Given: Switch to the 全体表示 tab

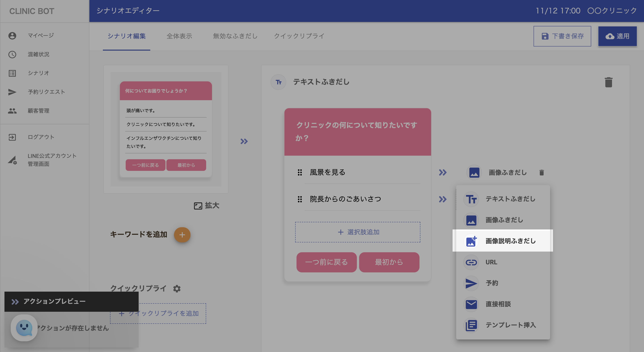Looking at the screenshot, I should (179, 36).
